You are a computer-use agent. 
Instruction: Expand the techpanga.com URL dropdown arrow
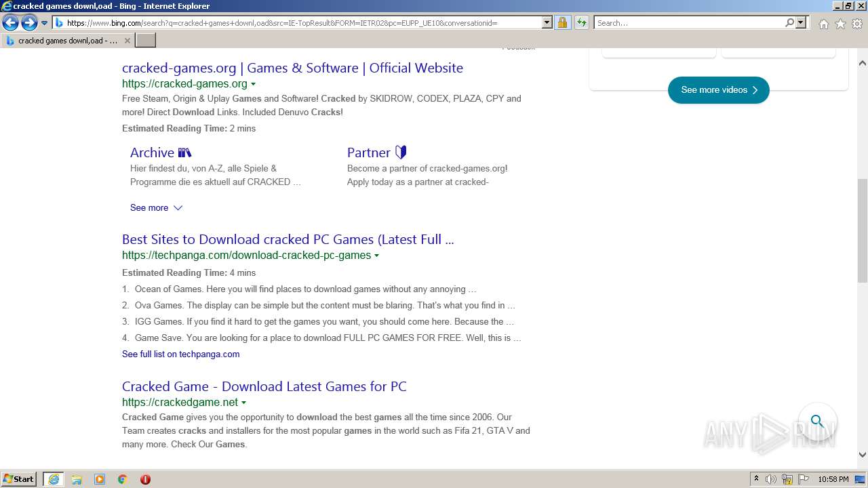[x=376, y=256]
